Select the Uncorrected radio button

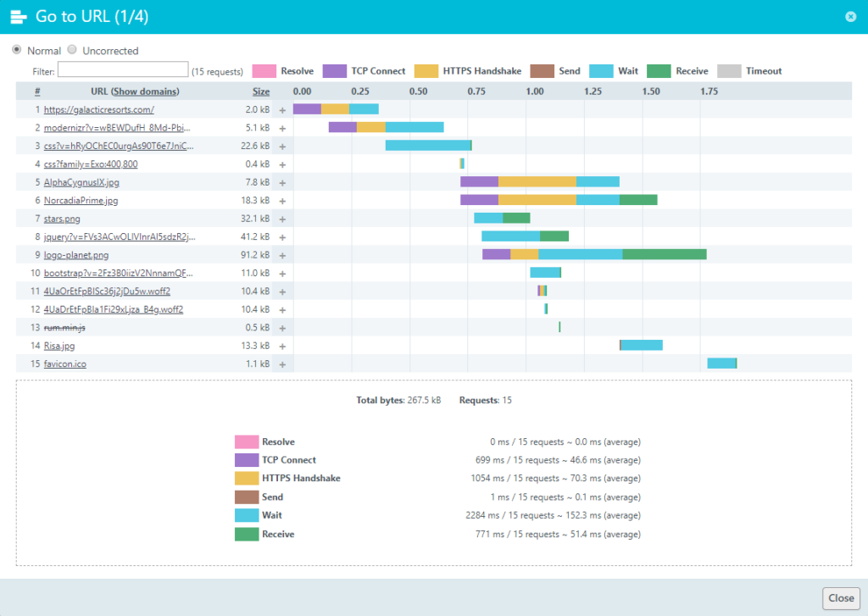72,50
